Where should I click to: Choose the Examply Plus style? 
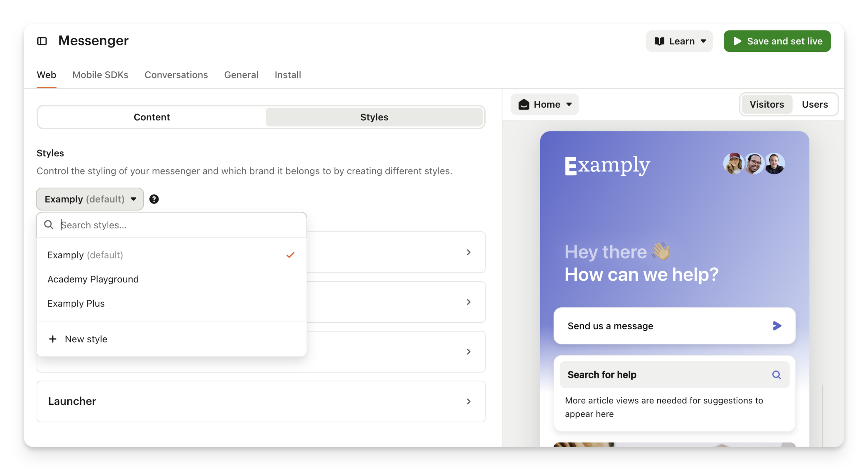tap(76, 303)
